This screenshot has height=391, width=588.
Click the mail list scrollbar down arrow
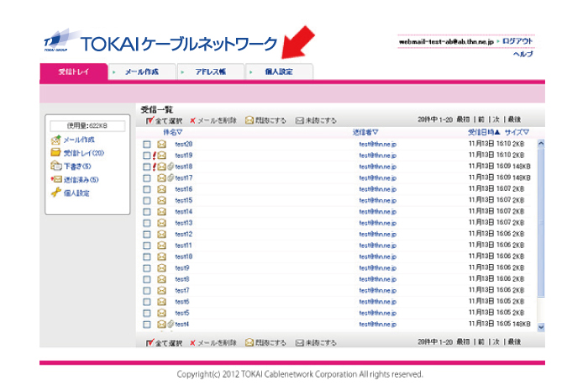pos(541,327)
